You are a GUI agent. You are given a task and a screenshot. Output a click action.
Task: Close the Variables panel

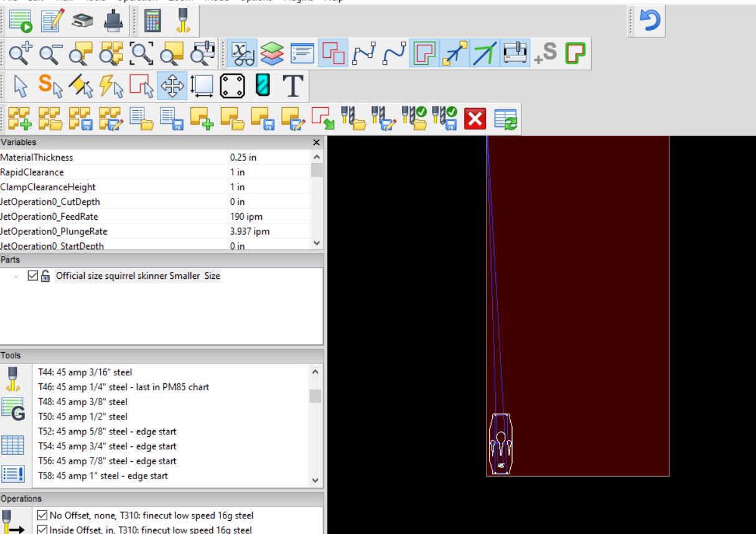(316, 143)
